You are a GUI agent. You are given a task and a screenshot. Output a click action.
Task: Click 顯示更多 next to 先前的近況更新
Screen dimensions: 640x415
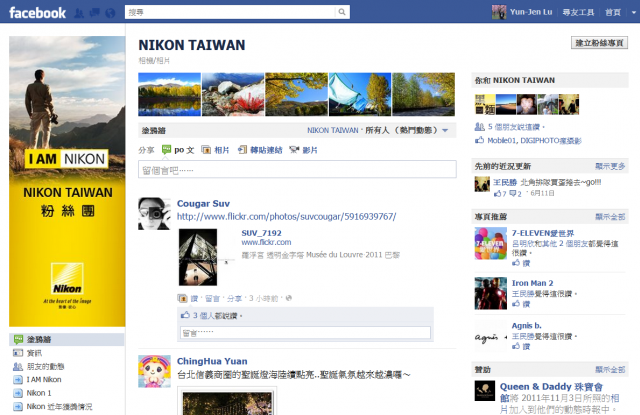coord(610,166)
